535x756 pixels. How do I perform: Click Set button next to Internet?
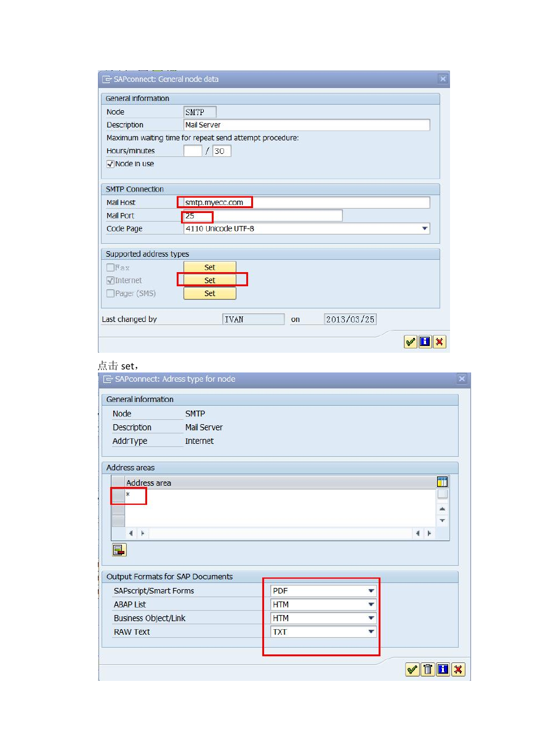(x=210, y=280)
